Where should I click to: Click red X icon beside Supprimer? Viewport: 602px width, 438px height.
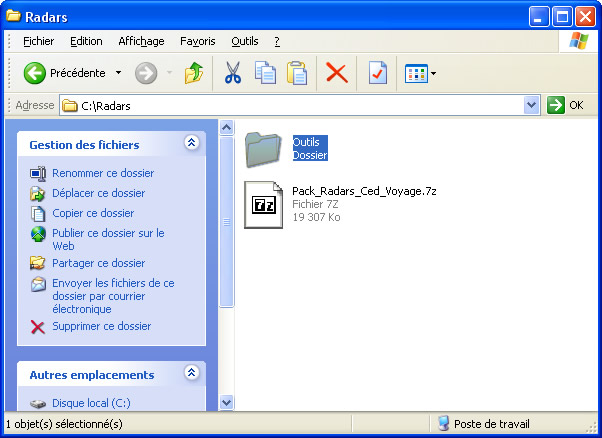coord(38,327)
